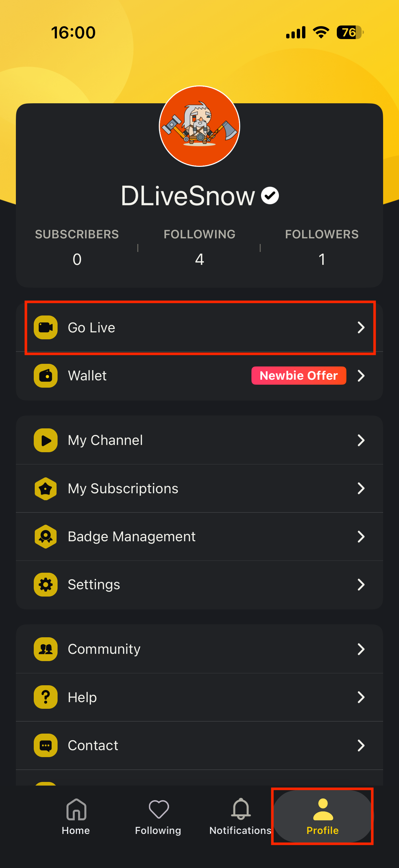This screenshot has height=868, width=399.
Task: Tap the Wallet icon
Action: click(45, 375)
